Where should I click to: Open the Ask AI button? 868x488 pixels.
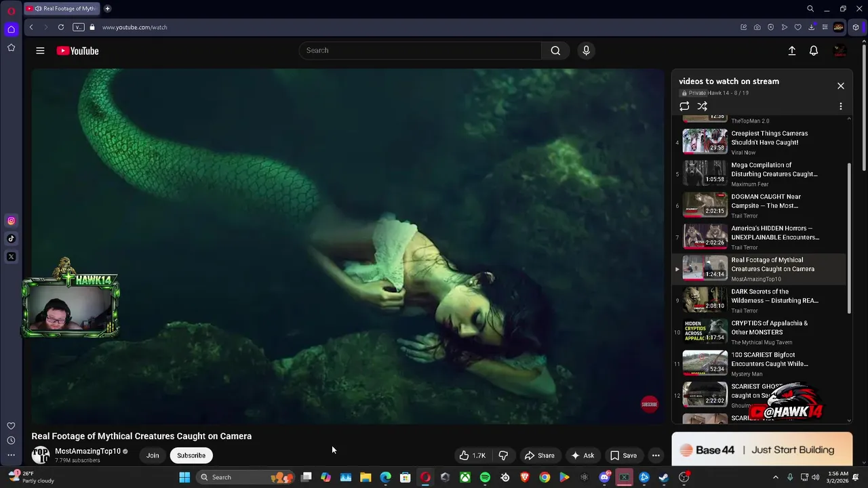(583, 455)
